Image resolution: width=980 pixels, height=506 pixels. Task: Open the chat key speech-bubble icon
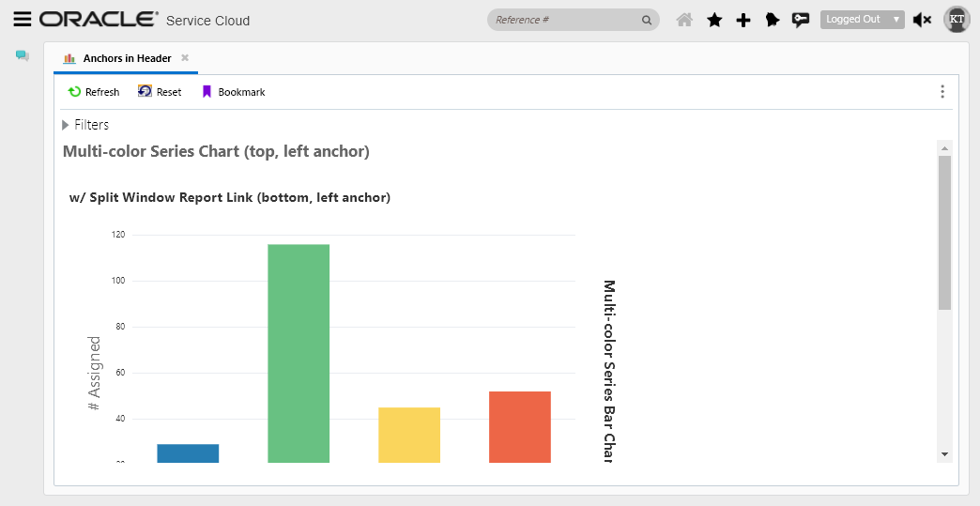click(x=801, y=20)
